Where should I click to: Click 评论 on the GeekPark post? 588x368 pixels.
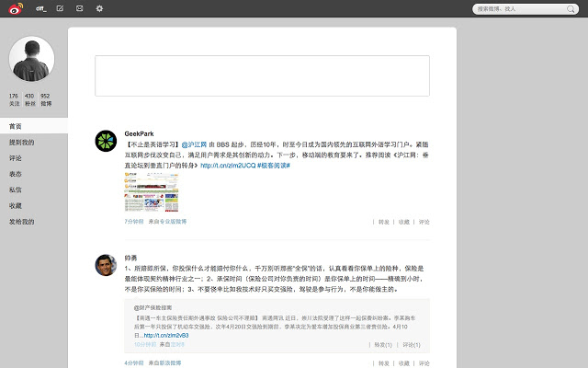click(424, 222)
